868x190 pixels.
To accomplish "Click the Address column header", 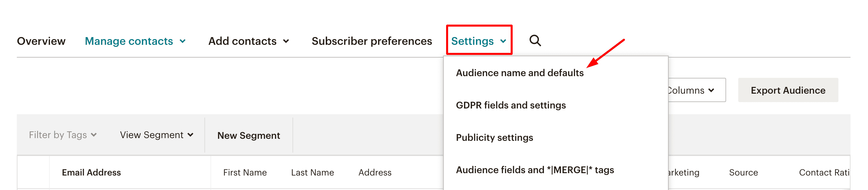I will (375, 172).
